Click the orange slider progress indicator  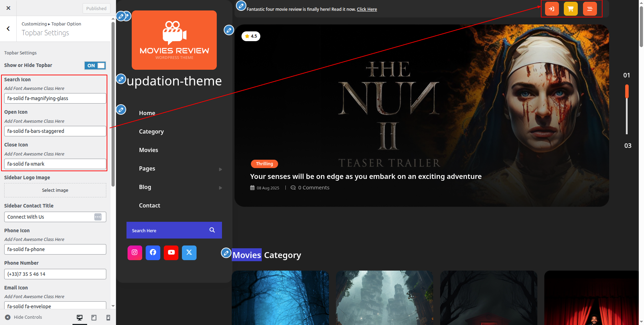(x=627, y=92)
